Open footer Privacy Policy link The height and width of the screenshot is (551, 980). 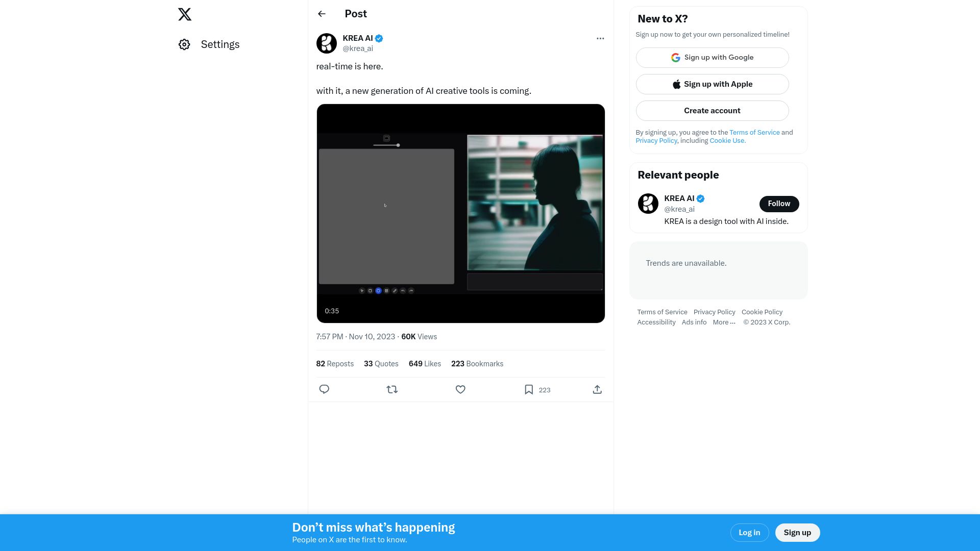[x=714, y=312]
